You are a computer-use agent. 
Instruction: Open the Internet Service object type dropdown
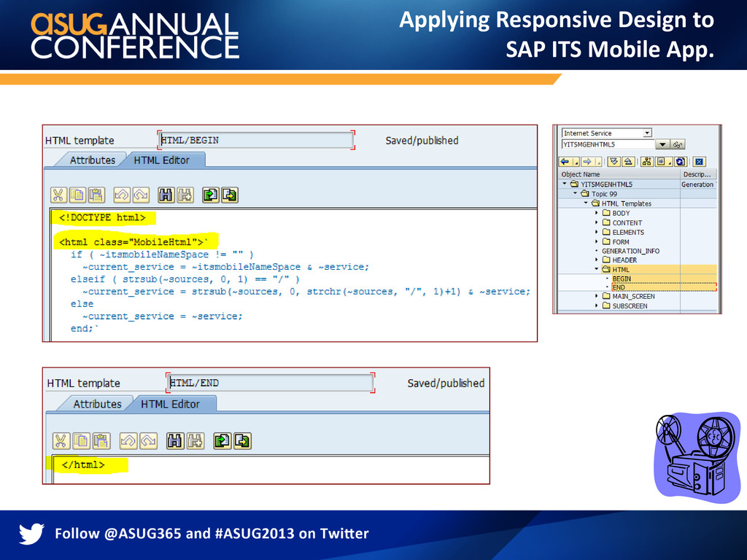click(x=647, y=133)
